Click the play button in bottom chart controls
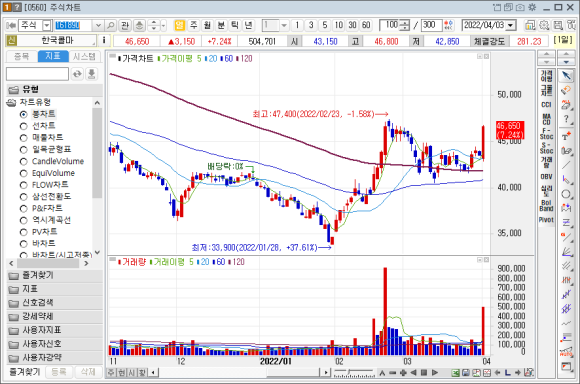Screen dimensions: 580x384 [435, 373]
